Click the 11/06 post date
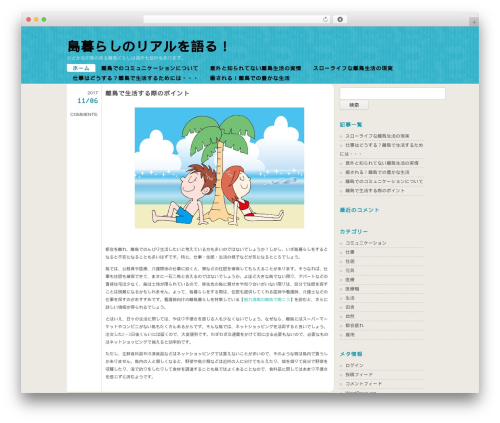Image resolution: width=500 pixels, height=423 pixels. [x=88, y=101]
